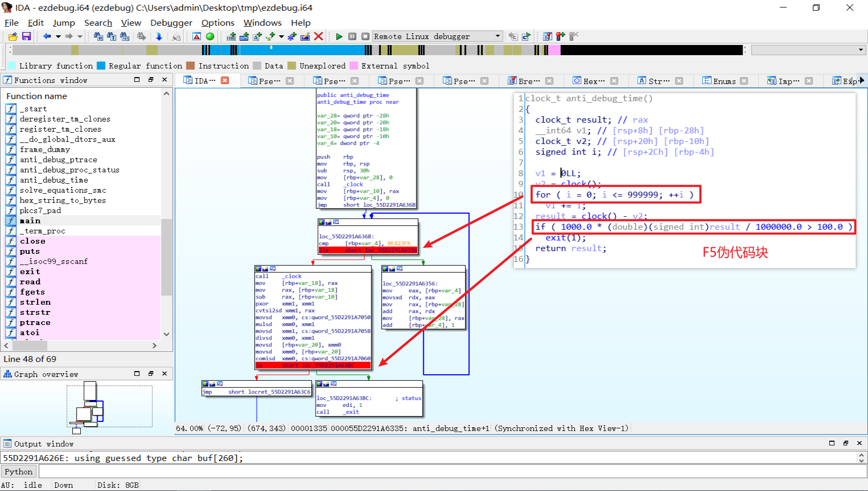Close the Graph overview panel
This screenshot has width=868, height=491.
pos(164,374)
